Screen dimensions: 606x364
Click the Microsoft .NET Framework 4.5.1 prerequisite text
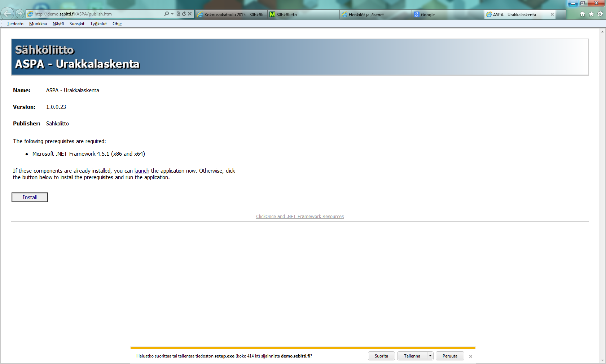click(89, 154)
